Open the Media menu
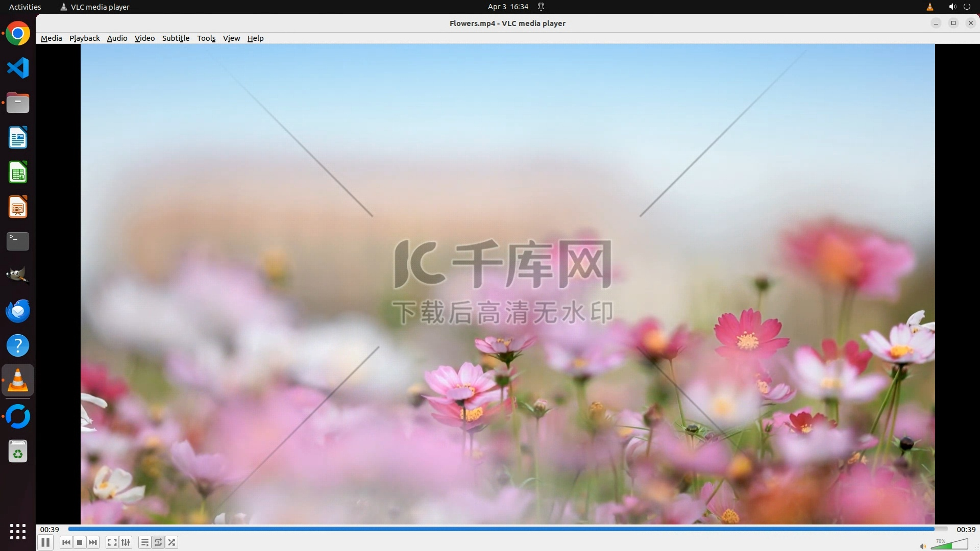Screen dimensions: 980x551 point(51,38)
